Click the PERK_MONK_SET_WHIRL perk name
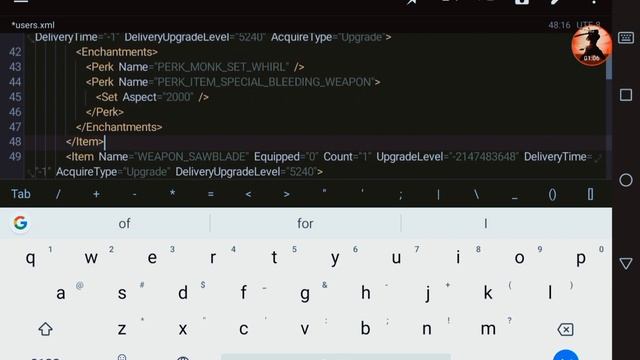This screenshot has width=640, height=360. [223, 67]
